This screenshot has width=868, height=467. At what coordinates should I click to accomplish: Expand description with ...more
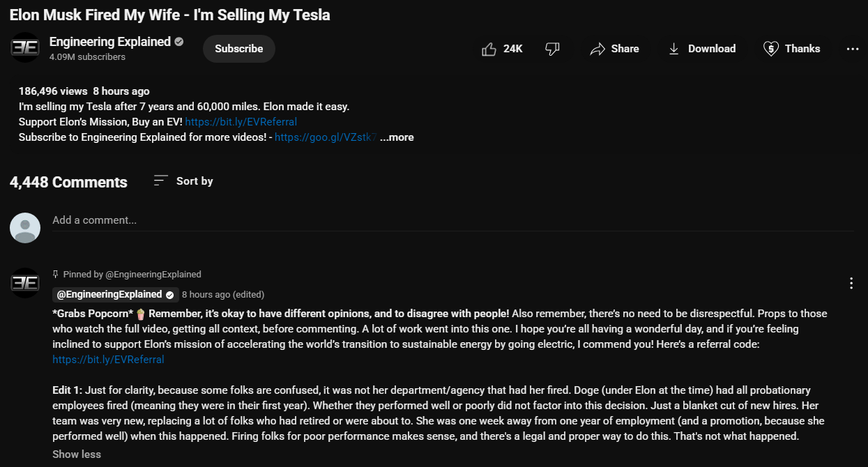[x=397, y=137]
